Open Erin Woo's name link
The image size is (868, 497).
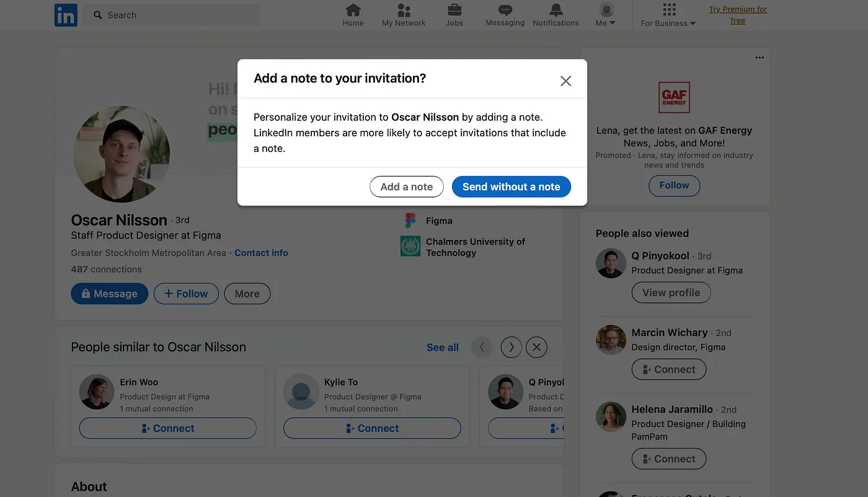click(139, 382)
